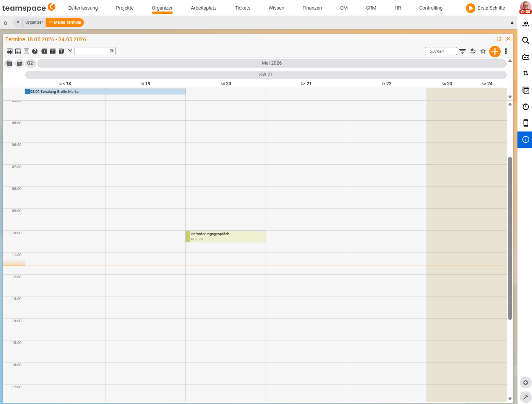The image size is (532, 404).
Task: Start Erste Schritte guide
Action: pyautogui.click(x=486, y=8)
